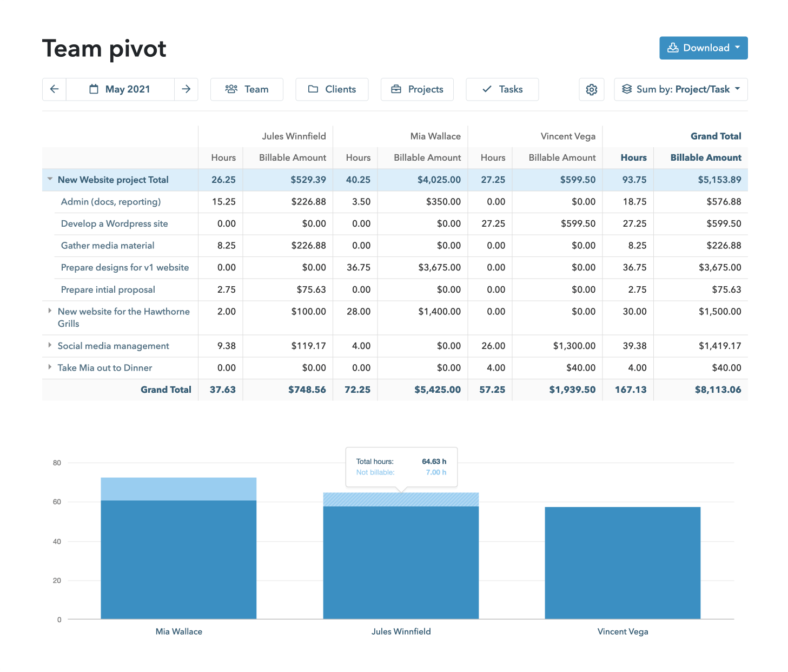Collapse the New Website project Total row
The width and height of the screenshot is (788, 672).
[x=50, y=180]
